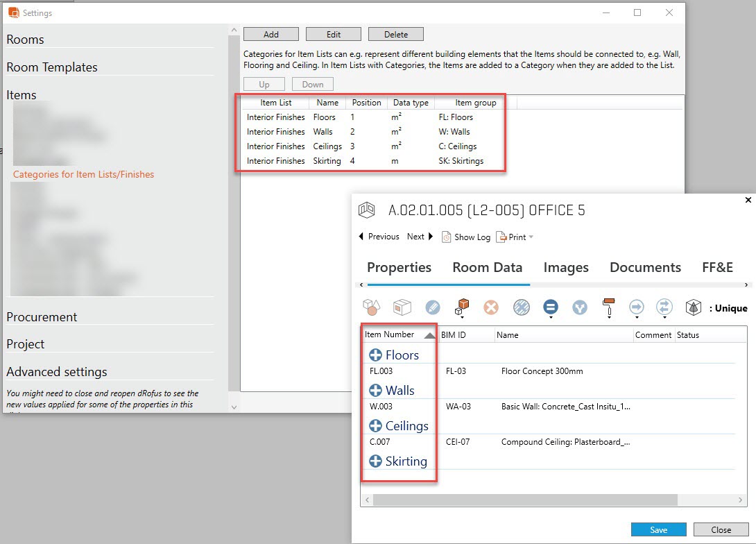The image size is (756, 544).
Task: Click the blue equals sign icon
Action: [551, 307]
